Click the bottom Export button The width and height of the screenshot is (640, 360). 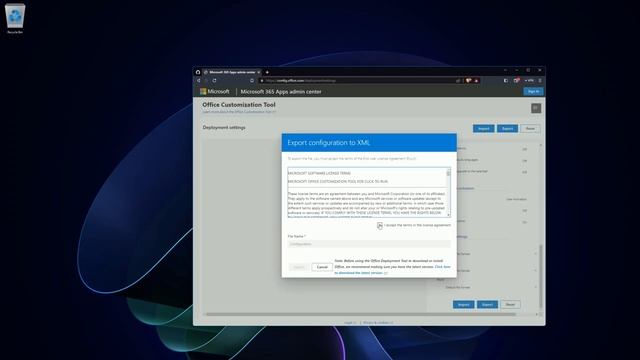point(487,304)
